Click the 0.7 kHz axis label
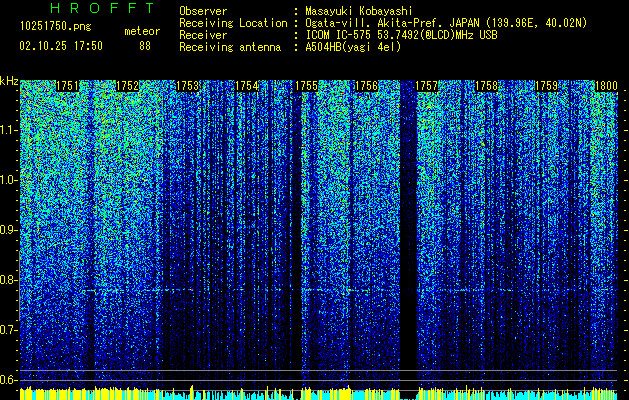Viewport: 629px width, 400px height. [x=9, y=330]
